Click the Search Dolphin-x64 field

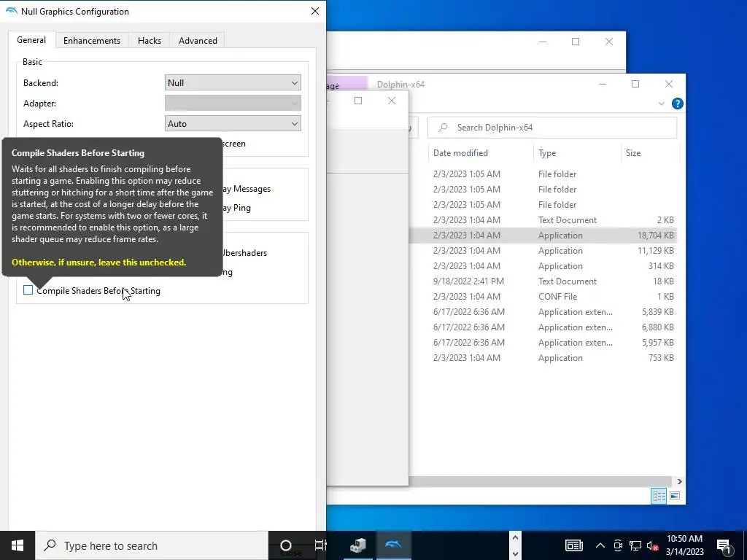coord(553,127)
